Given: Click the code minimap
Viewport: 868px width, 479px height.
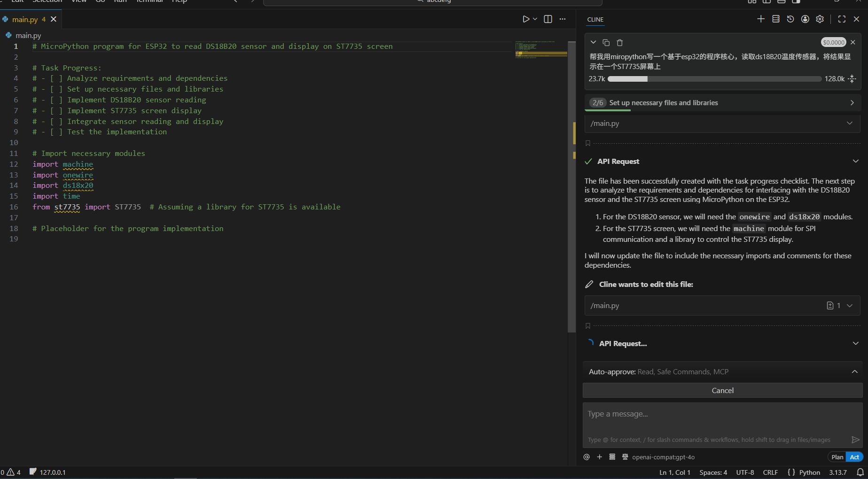Looking at the screenshot, I should coord(541,50).
